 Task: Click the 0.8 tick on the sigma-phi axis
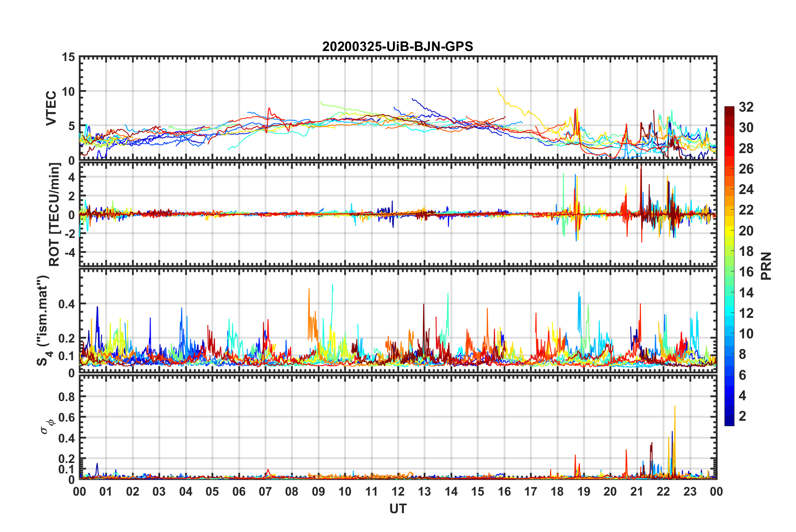click(x=67, y=396)
